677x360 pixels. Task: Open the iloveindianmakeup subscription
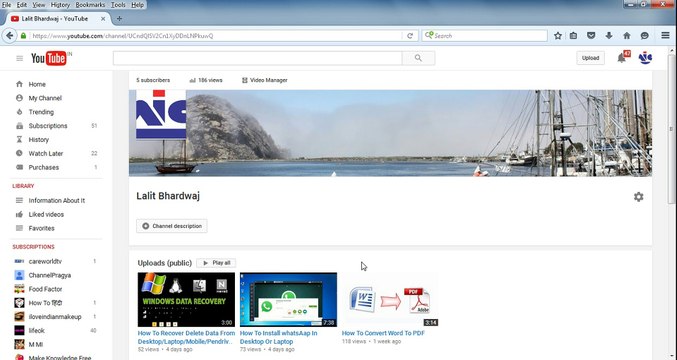pyautogui.click(x=56, y=316)
